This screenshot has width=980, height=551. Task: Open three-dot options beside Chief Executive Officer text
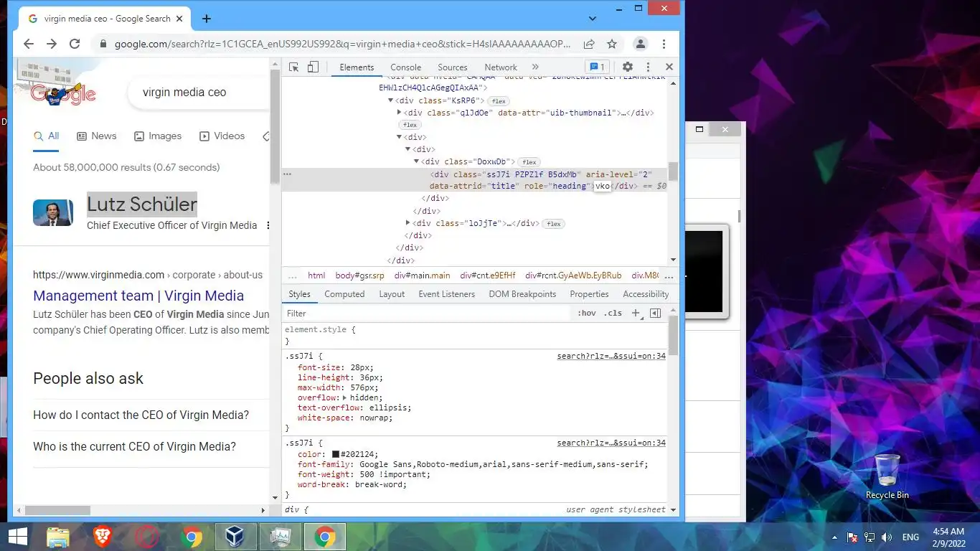click(x=268, y=225)
